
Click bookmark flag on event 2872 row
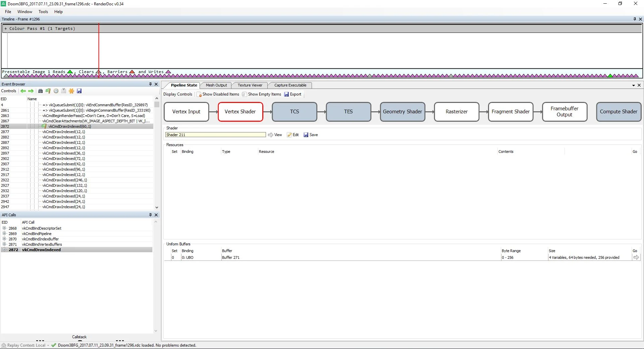coord(44,126)
